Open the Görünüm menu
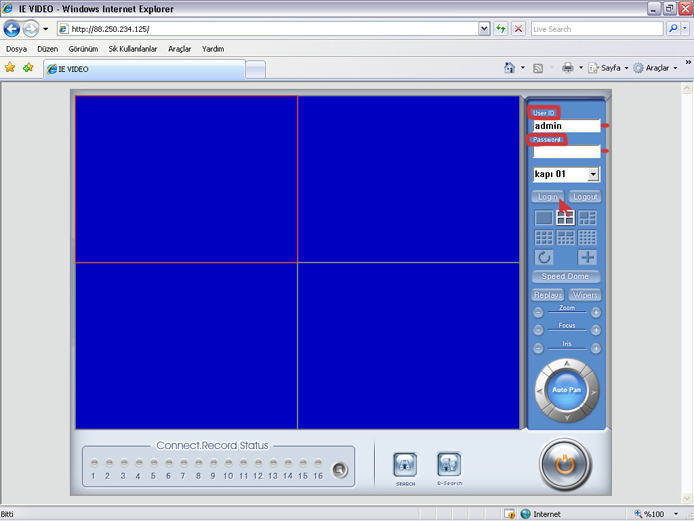 pyautogui.click(x=83, y=49)
